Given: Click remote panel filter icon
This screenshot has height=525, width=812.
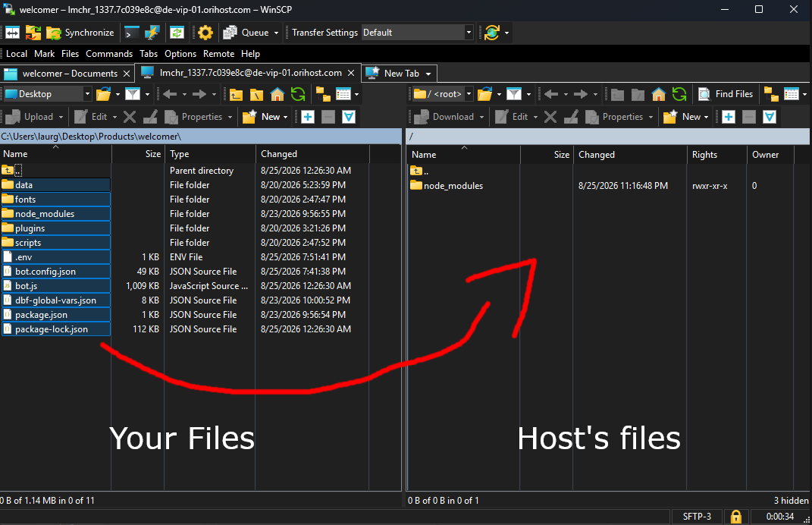Looking at the screenshot, I should pyautogui.click(x=514, y=94).
